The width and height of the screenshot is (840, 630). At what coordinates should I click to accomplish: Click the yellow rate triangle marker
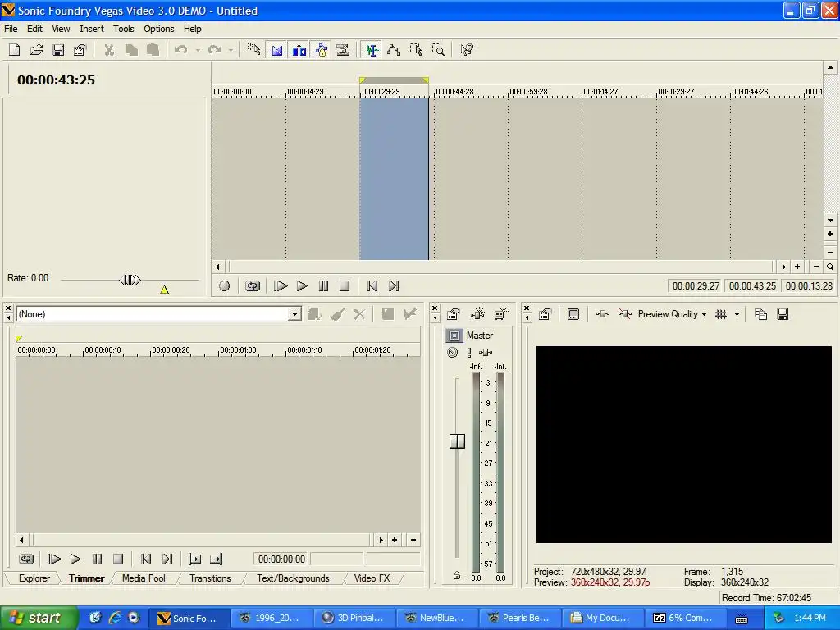(x=164, y=290)
